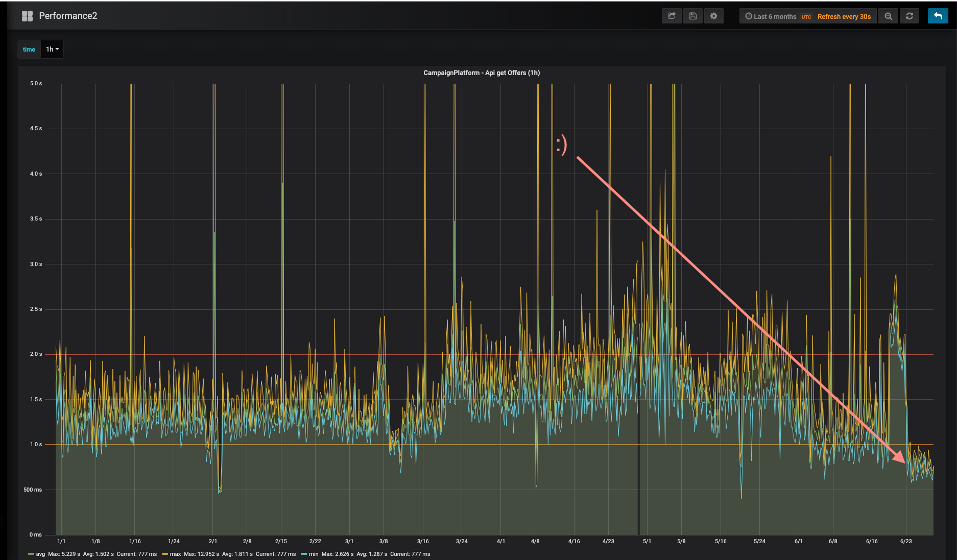Click the clock icon beside Last 6 months
The width and height of the screenshot is (957, 560).
(749, 16)
